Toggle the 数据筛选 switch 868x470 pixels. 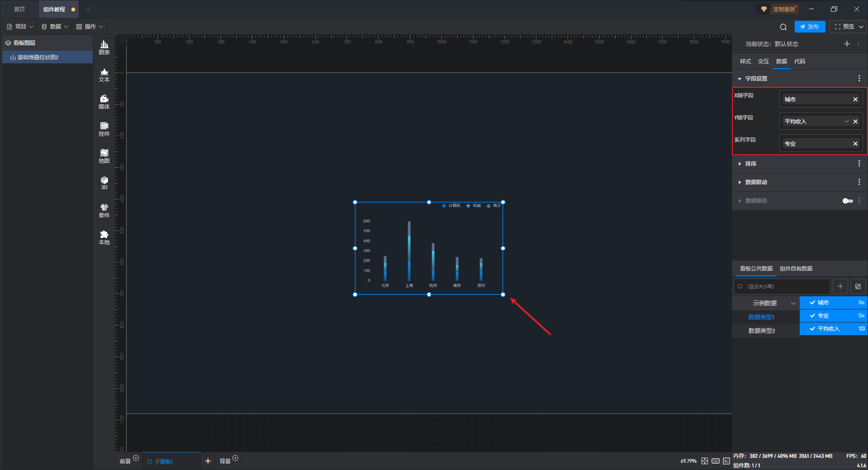(848, 201)
